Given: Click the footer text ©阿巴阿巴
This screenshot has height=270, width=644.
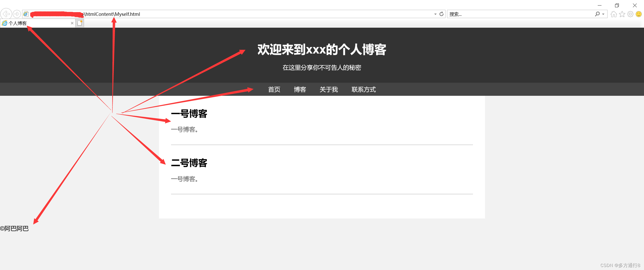Looking at the screenshot, I should point(14,229).
